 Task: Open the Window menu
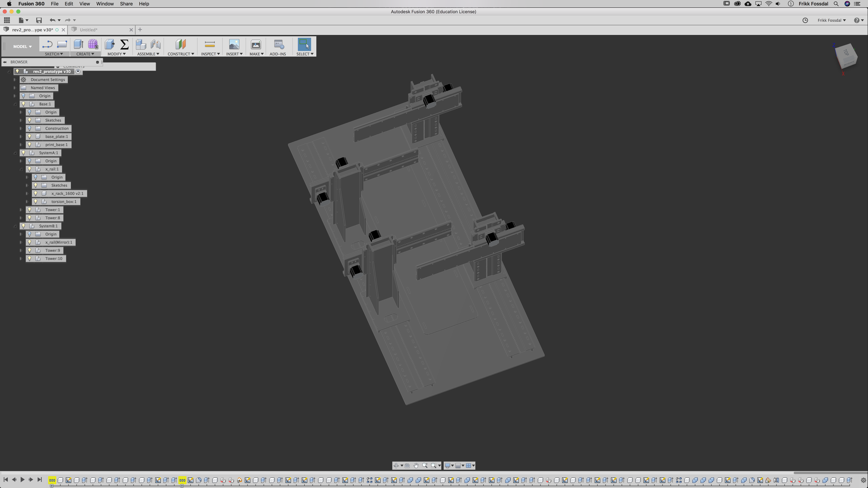[105, 4]
